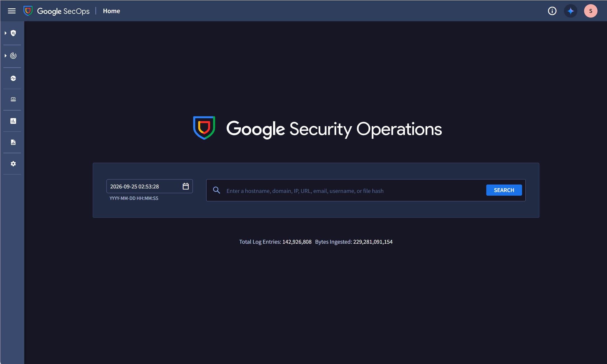Image resolution: width=607 pixels, height=364 pixels.
Task: Select the radar target sidebar icon
Action: pos(13,56)
